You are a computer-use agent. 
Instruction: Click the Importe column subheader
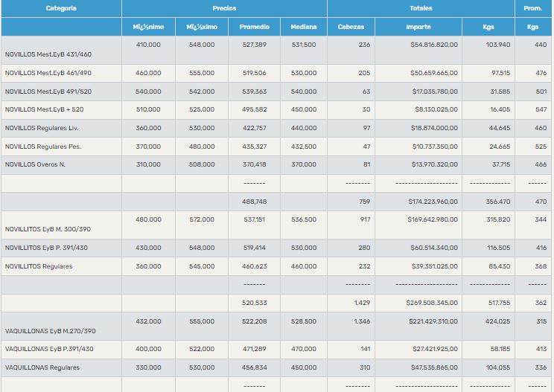[418, 27]
